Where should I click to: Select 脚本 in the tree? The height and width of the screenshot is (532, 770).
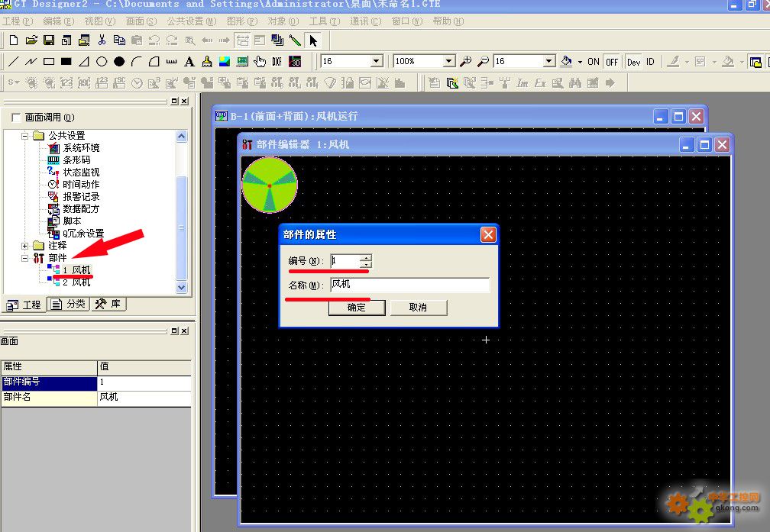tap(72, 221)
